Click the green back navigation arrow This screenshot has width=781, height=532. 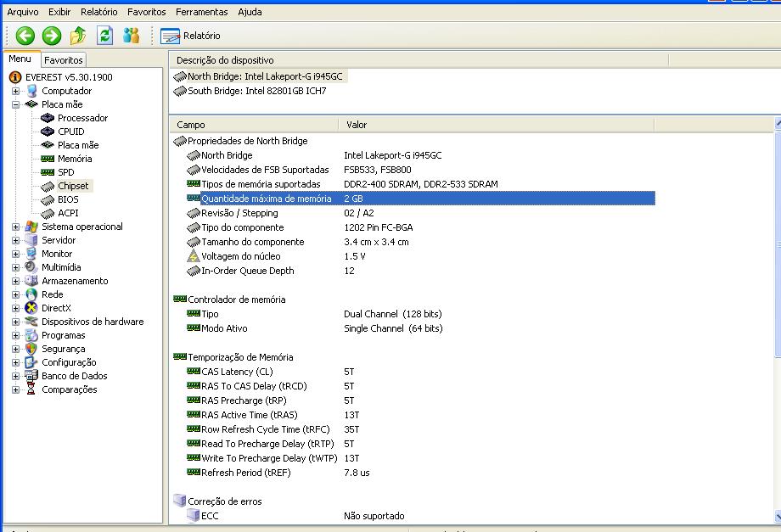tap(24, 36)
